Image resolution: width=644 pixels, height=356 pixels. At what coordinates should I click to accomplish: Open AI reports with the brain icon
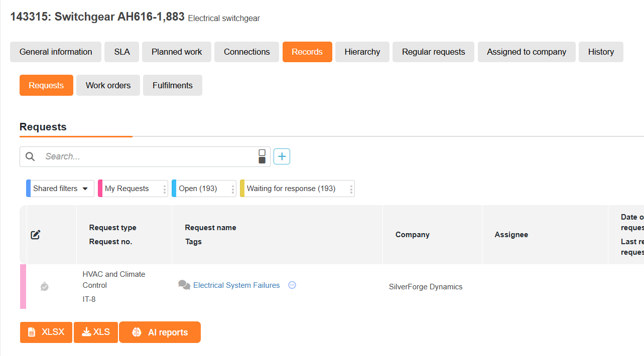160,332
